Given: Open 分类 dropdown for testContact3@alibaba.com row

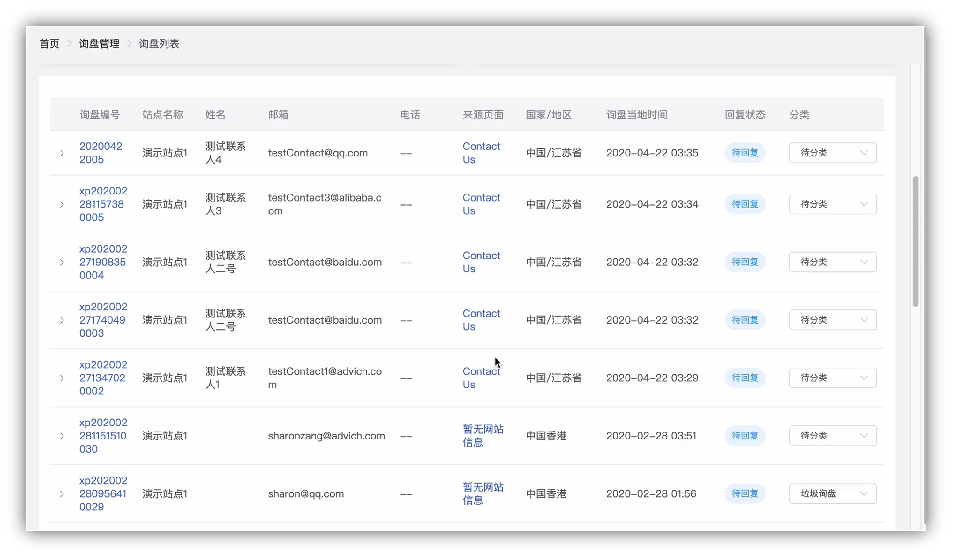Looking at the screenshot, I should (832, 204).
